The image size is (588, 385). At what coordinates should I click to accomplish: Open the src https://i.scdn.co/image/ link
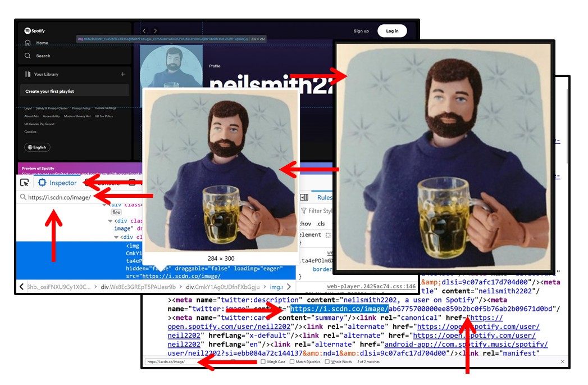pos(181,276)
